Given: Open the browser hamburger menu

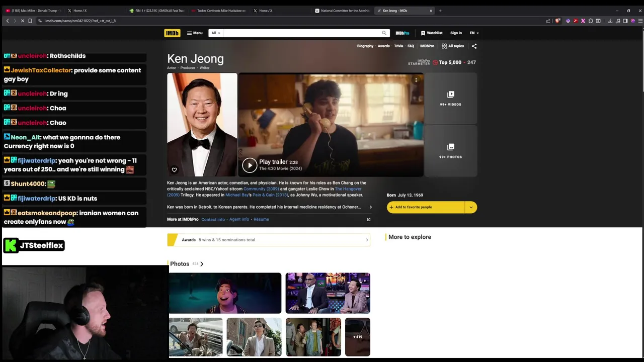Looking at the screenshot, I should pyautogui.click(x=640, y=21).
